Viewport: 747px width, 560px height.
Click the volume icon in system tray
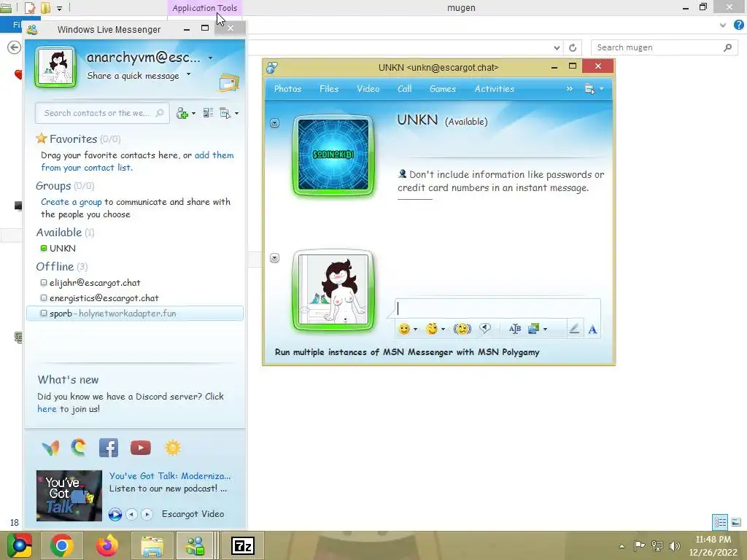675,545
